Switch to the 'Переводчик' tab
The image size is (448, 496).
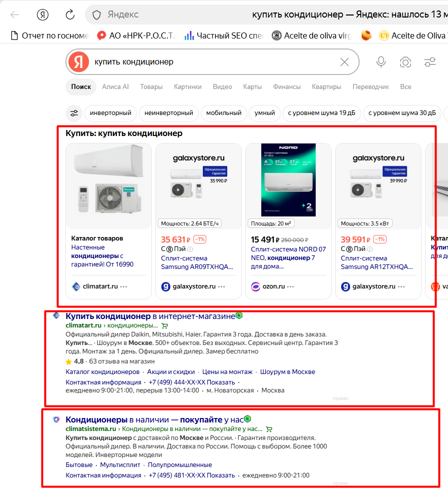pos(371,86)
